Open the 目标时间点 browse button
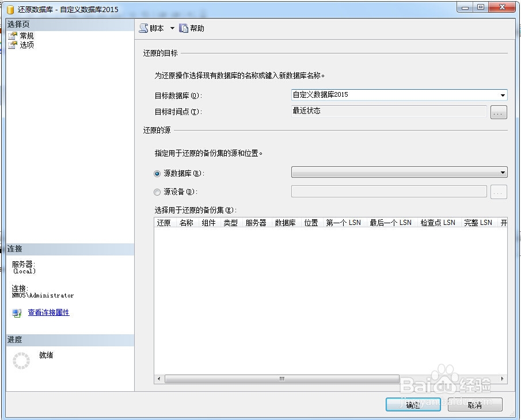Image resolution: width=521 pixels, height=420 pixels. coord(499,112)
